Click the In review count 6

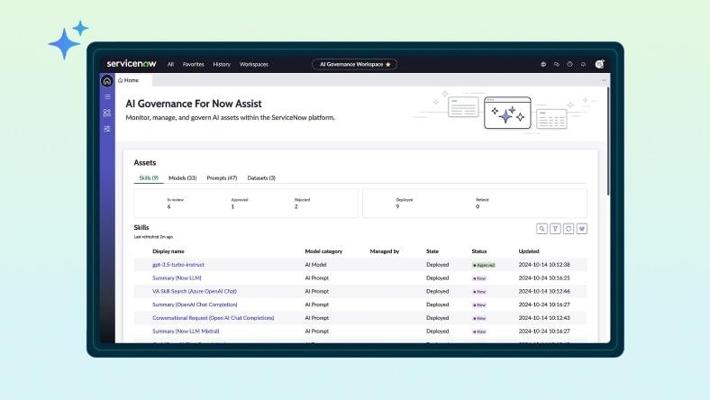169,207
